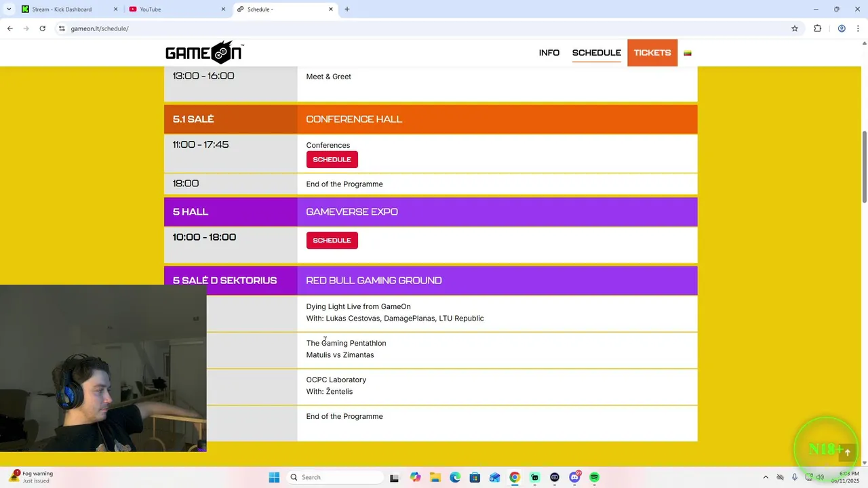868x488 pixels.
Task: Click the scroll-to-top arrow button
Action: (847, 453)
